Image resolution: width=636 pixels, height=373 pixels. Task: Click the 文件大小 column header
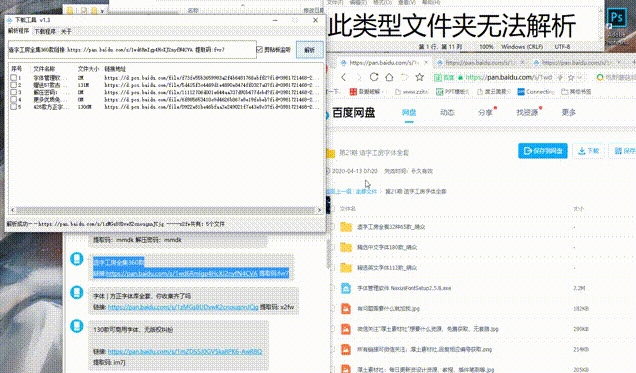pos(88,69)
